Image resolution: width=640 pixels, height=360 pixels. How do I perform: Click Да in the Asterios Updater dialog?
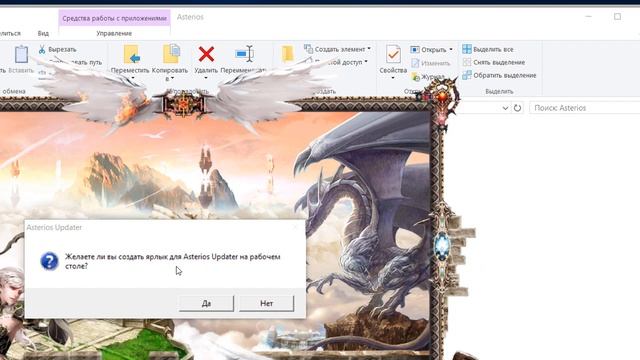pos(206,303)
